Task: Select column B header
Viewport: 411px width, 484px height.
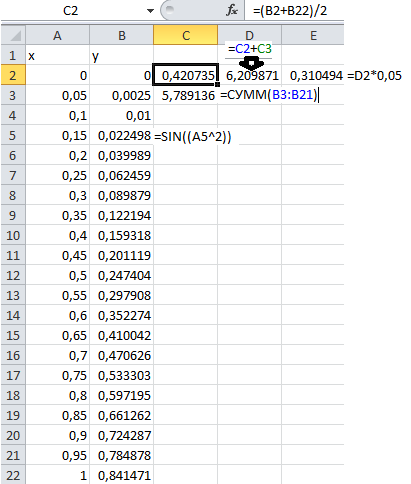Action: [x=122, y=35]
